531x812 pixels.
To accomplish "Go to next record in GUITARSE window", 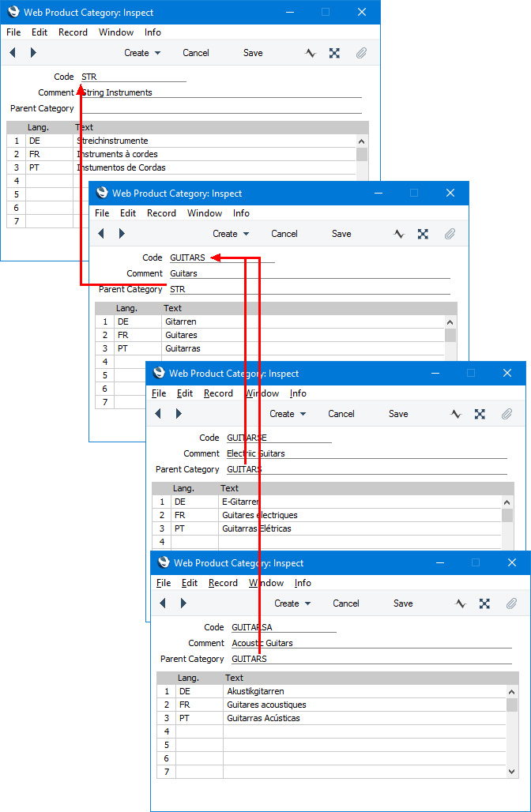I will [179, 414].
